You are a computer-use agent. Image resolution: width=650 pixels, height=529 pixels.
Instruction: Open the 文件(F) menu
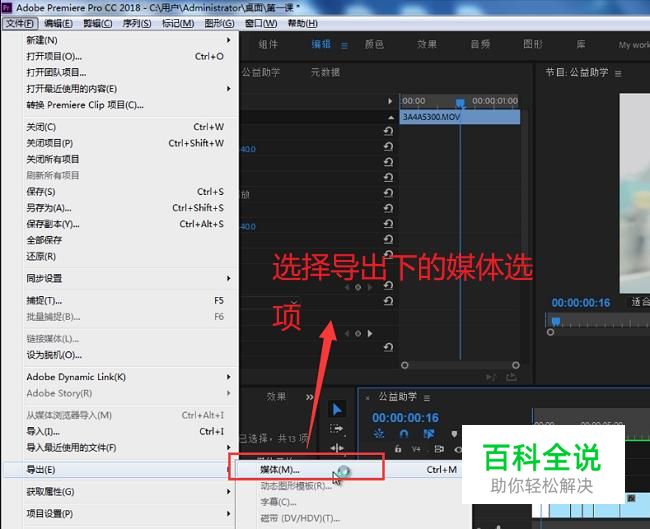[20, 24]
